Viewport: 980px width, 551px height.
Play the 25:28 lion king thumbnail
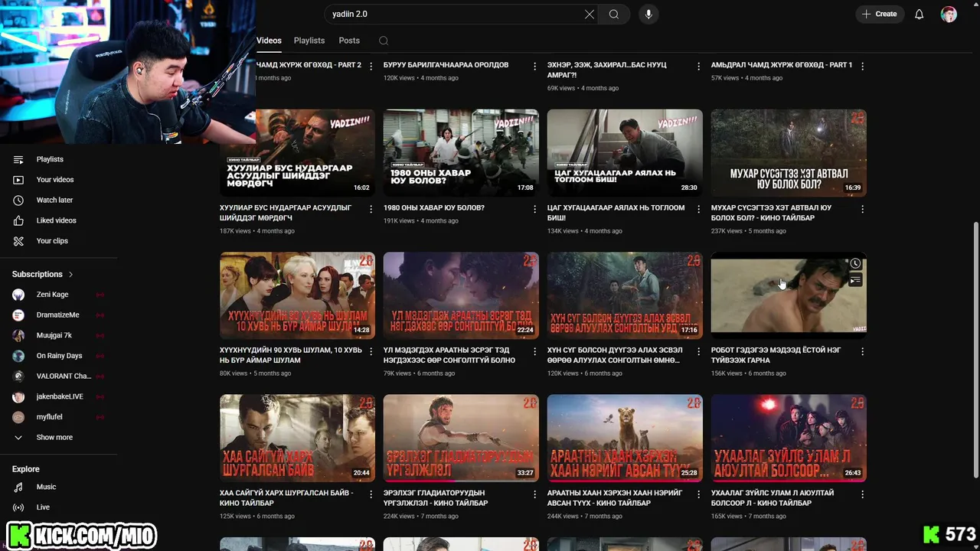[625, 438]
